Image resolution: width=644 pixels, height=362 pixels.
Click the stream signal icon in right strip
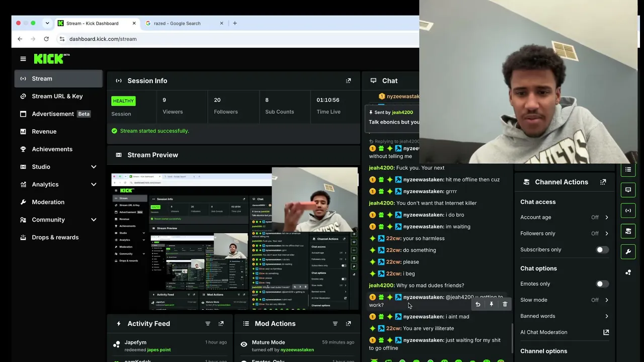pyautogui.click(x=628, y=211)
